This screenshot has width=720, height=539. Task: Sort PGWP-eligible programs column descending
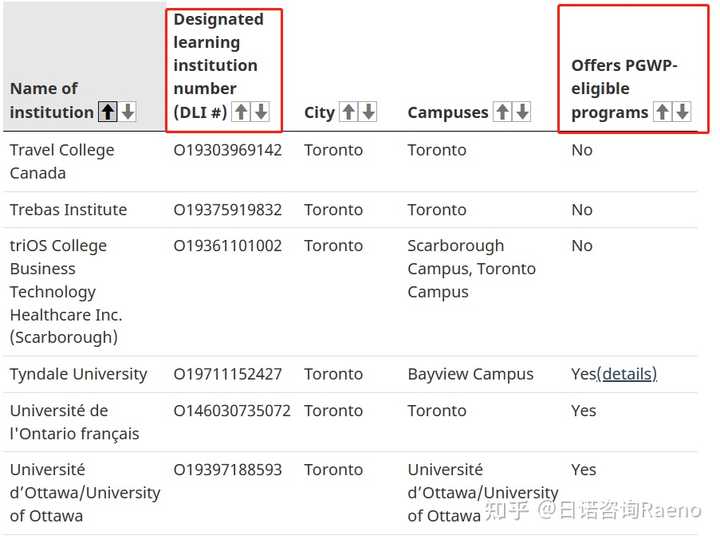pyautogui.click(x=682, y=112)
